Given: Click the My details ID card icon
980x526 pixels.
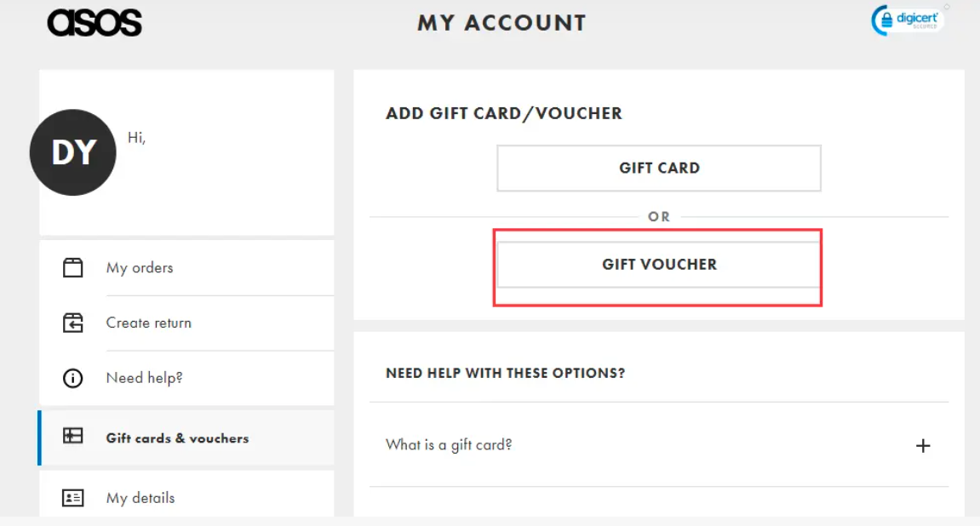Looking at the screenshot, I should [73, 498].
